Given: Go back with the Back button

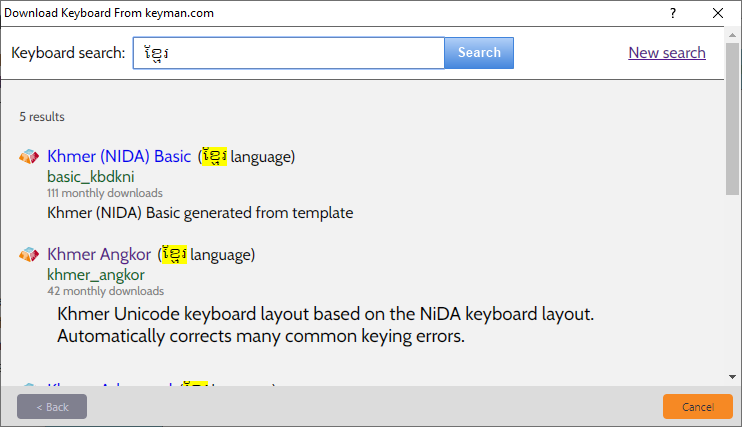Looking at the screenshot, I should pyautogui.click(x=52, y=407).
